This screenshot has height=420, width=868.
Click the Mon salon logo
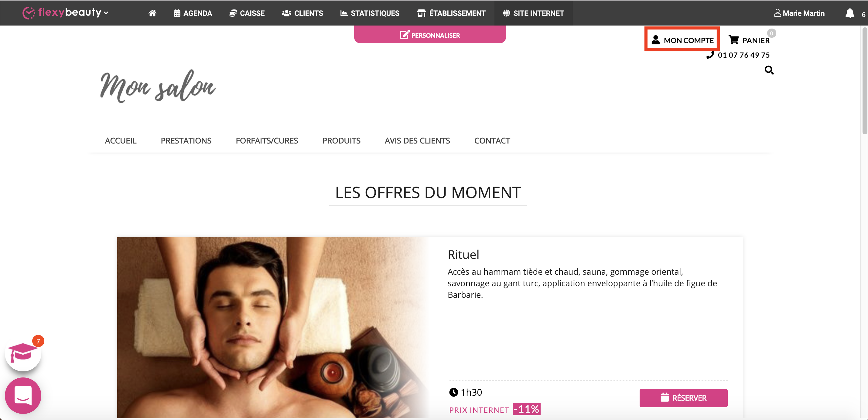[158, 86]
